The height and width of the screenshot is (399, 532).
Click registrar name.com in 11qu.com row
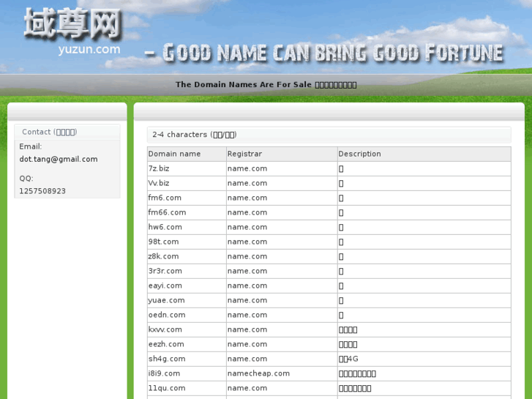click(247, 387)
